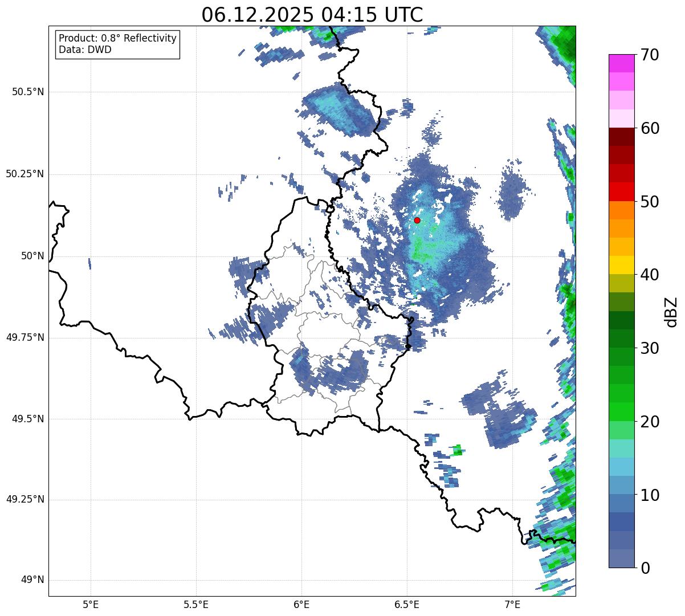Click the latitude label "50.5°N"
The image size is (685, 616).
(28, 92)
